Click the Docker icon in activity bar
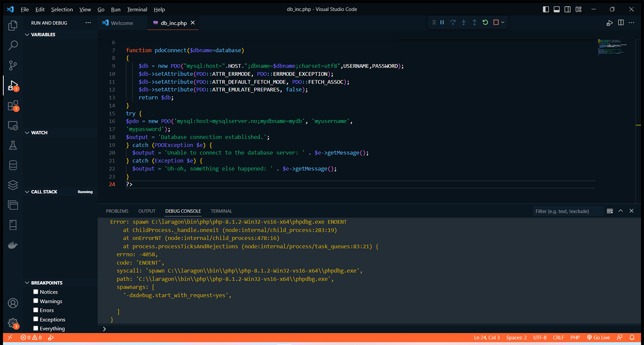Image resolution: width=644 pixels, height=345 pixels. pyautogui.click(x=13, y=245)
